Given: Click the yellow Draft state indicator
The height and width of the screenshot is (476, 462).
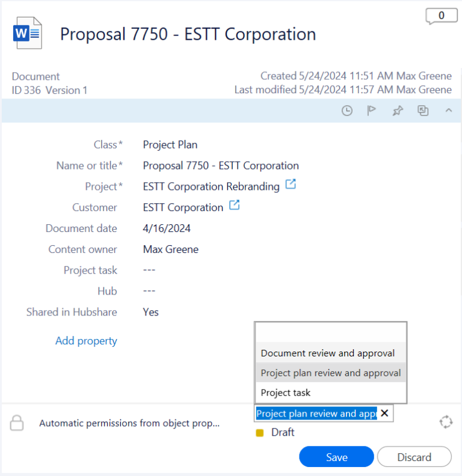Looking at the screenshot, I should pos(260,433).
